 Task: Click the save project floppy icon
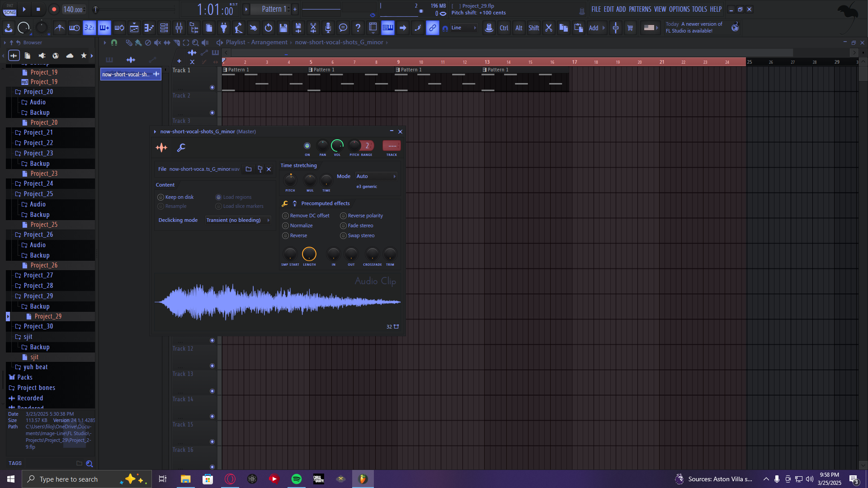283,28
